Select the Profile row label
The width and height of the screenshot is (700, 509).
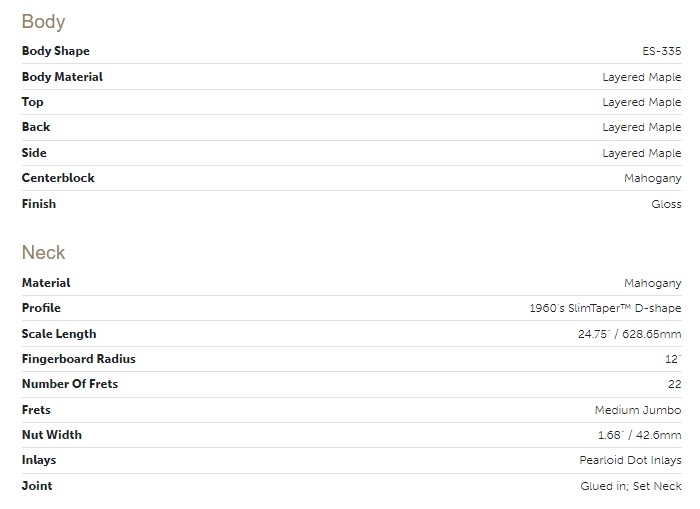click(41, 308)
